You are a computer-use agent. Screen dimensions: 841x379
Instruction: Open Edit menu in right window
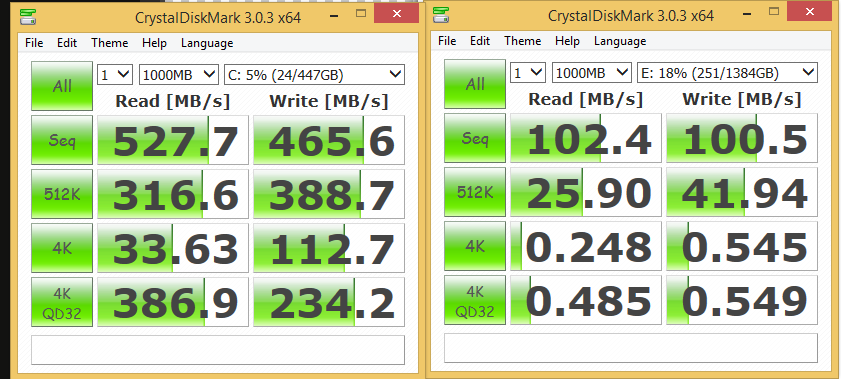pyautogui.click(x=480, y=41)
